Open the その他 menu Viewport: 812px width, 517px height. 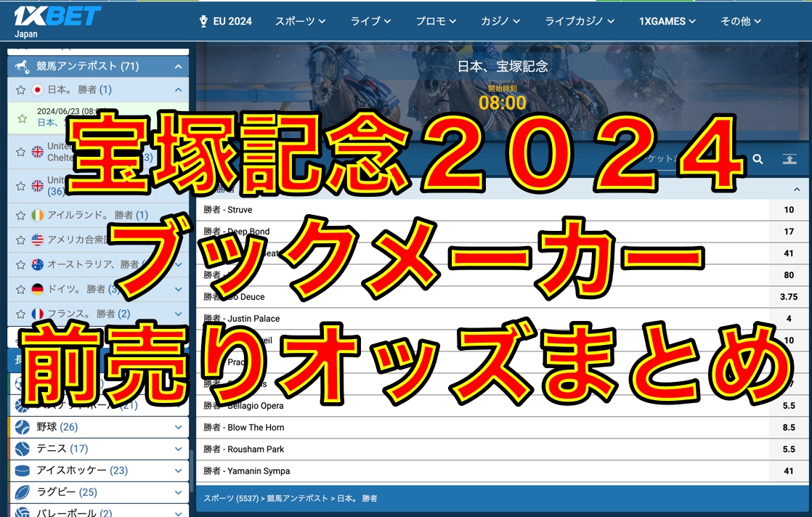click(741, 21)
